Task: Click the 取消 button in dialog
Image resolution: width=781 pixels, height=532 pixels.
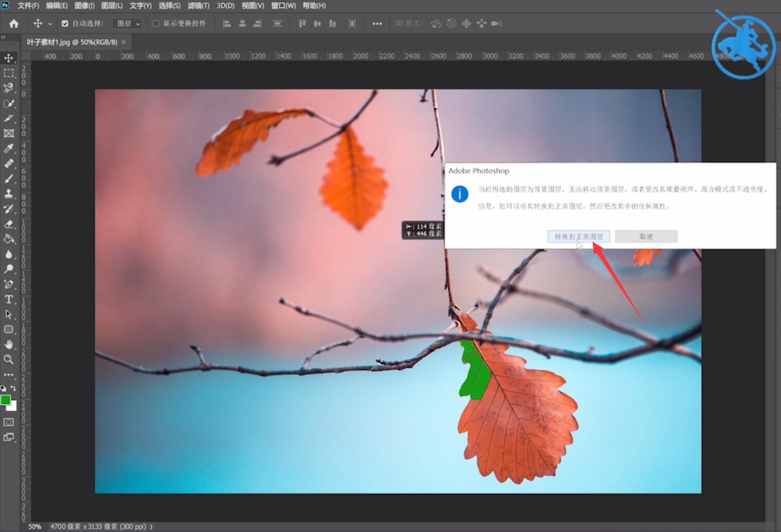Action: [x=646, y=237]
